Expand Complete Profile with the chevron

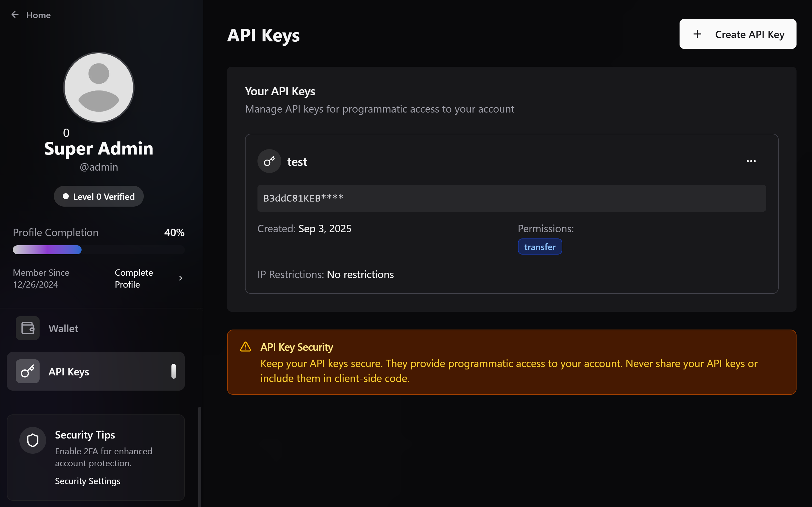(x=181, y=278)
